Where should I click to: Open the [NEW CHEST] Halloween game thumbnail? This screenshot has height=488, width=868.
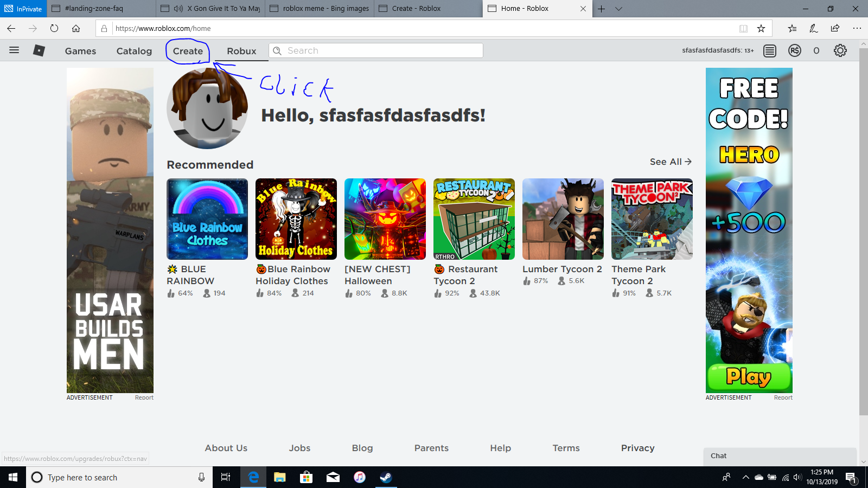point(385,219)
